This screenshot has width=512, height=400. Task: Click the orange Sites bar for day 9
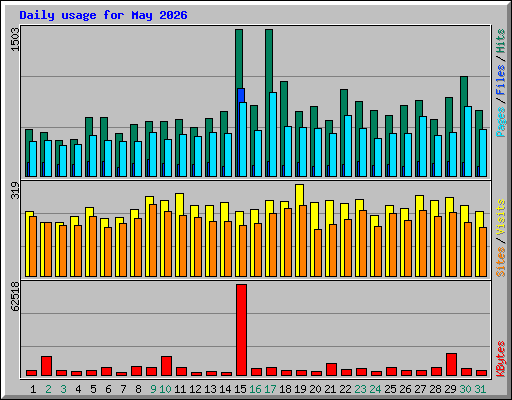click(x=153, y=240)
